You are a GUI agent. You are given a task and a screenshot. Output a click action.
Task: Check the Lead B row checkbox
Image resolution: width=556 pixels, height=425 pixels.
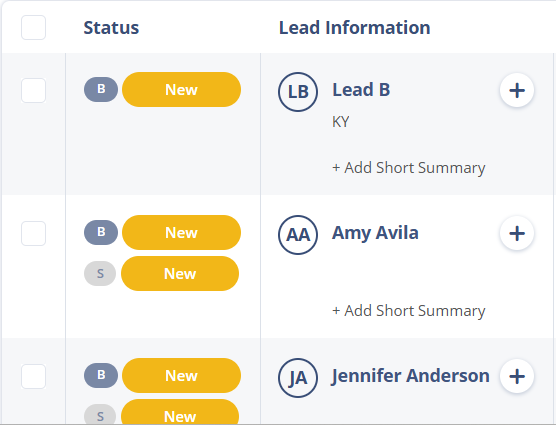33,90
